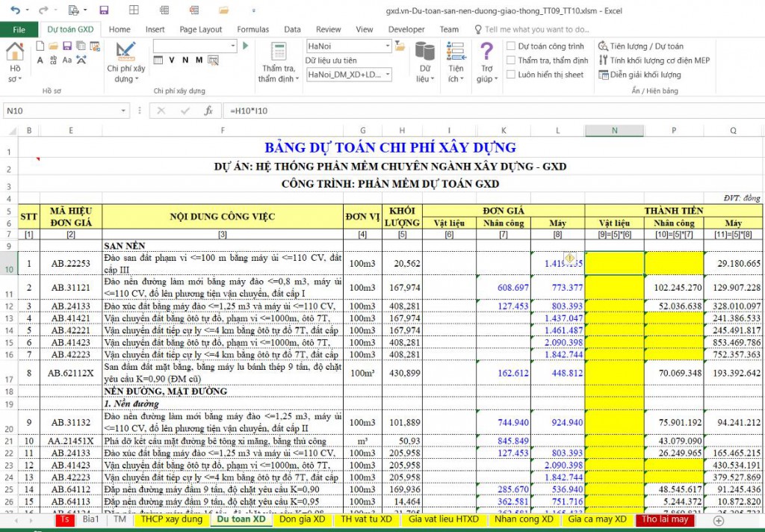This screenshot has height=532, width=765.
Task: Open the red 'Tho lai may' sheet tab
Action: point(664,519)
